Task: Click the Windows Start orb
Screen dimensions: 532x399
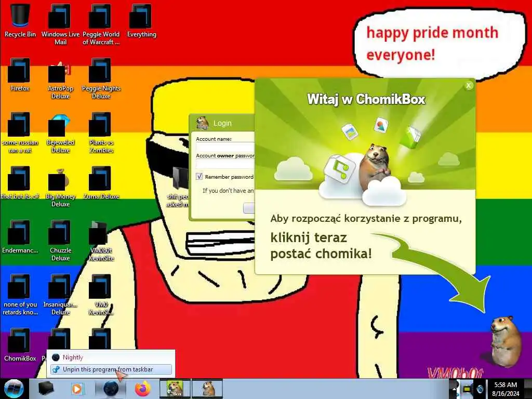Action: 14,389
